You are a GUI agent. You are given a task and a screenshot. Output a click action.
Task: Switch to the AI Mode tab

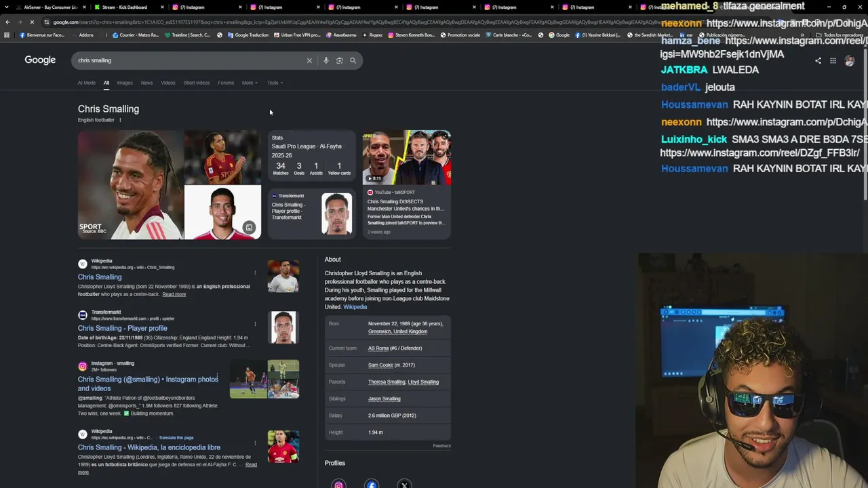point(87,83)
